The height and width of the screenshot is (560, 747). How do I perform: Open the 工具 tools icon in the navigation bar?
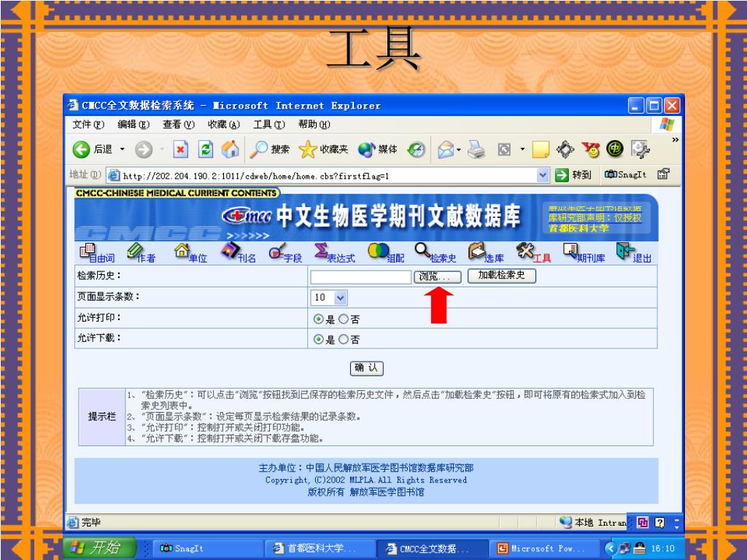(x=533, y=253)
